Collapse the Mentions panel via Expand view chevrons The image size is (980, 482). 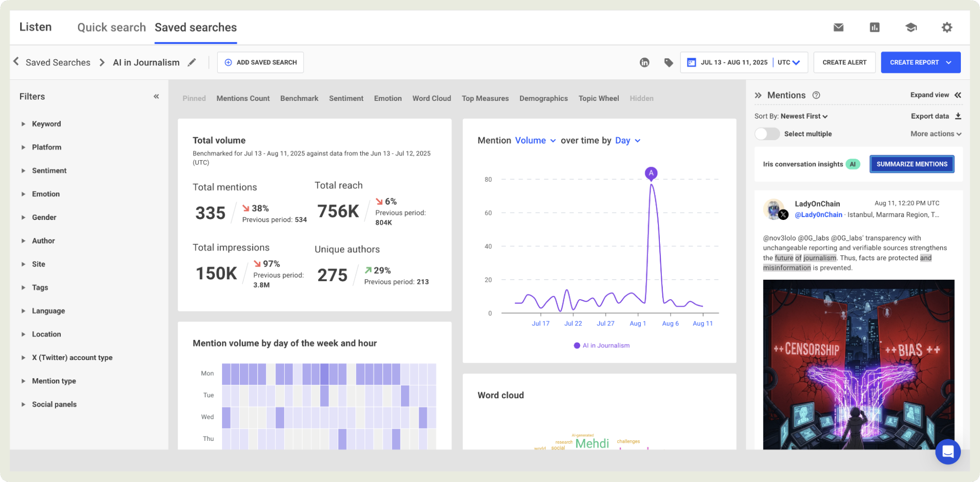[x=957, y=95]
